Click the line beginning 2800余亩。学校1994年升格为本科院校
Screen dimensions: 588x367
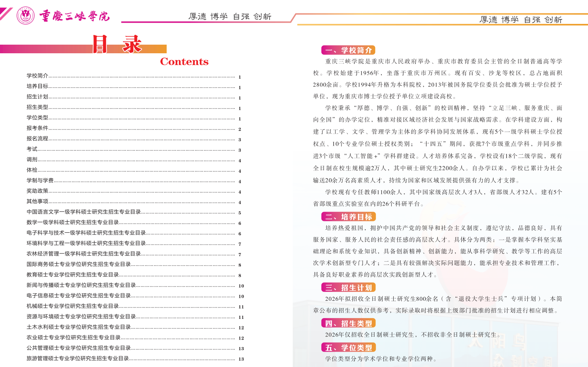pos(437,85)
